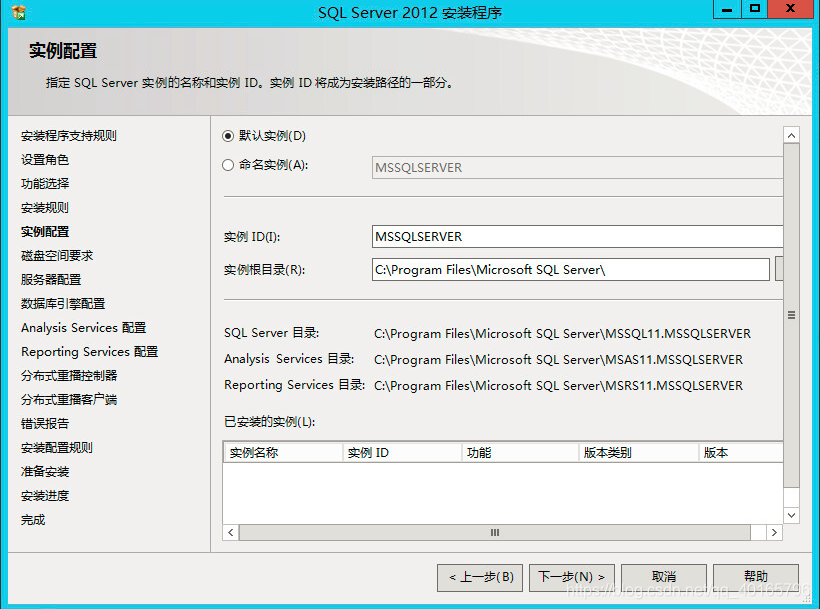Click the horizontal scrollbar right arrow
Screen dimensions: 820x609
[775, 533]
